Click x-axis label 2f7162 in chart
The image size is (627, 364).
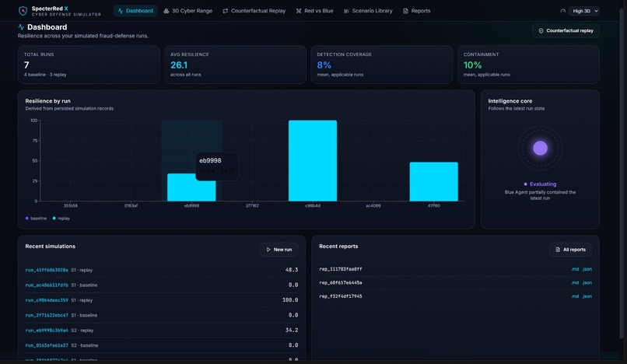coord(252,205)
